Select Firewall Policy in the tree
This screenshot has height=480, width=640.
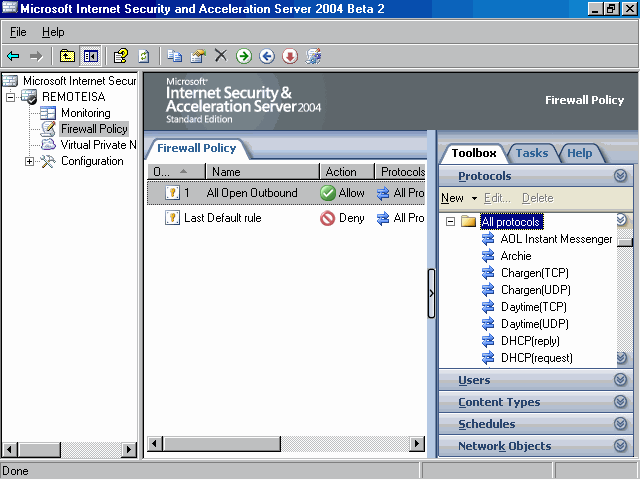93,129
